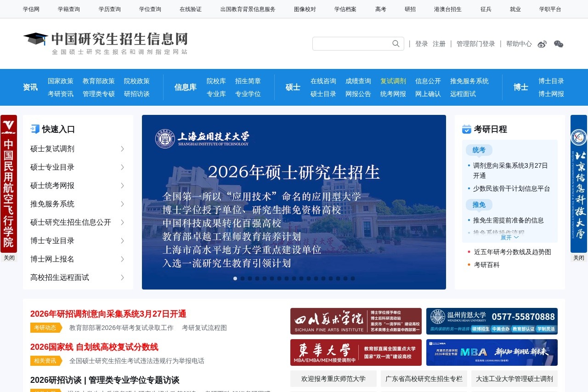This screenshot has width=588, height=392.
Task: Open 学籍查询 in top bar
Action: (69, 9)
